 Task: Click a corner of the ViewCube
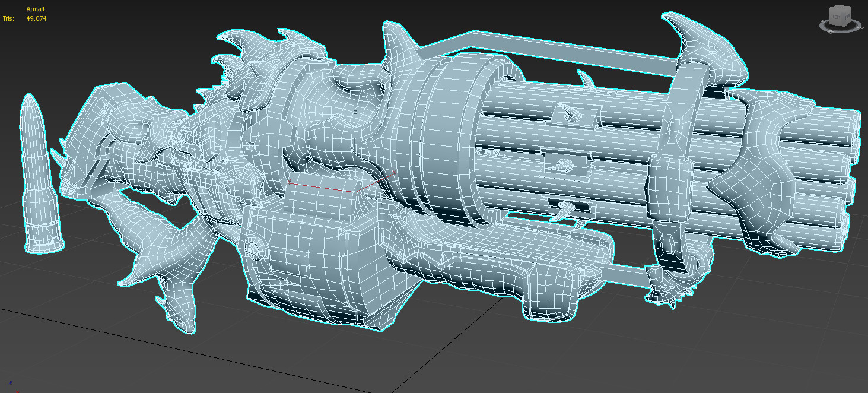[x=850, y=6]
